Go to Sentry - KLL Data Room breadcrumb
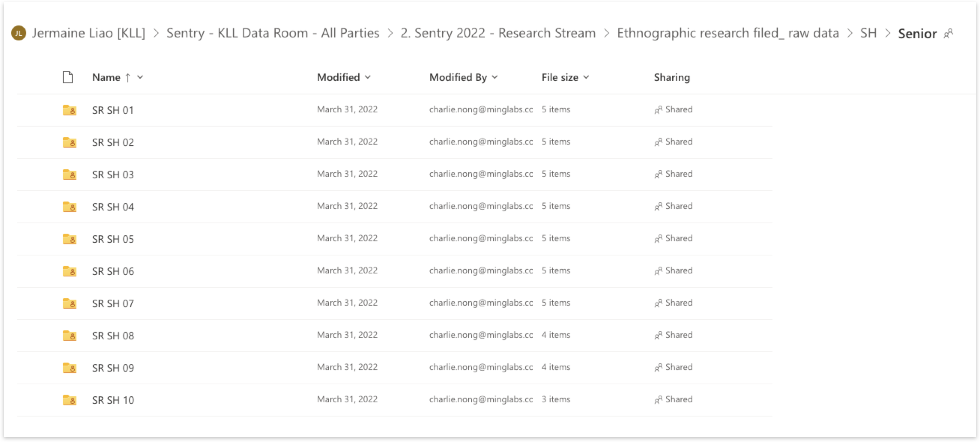Screen dimensions: 980x442 click(272, 33)
